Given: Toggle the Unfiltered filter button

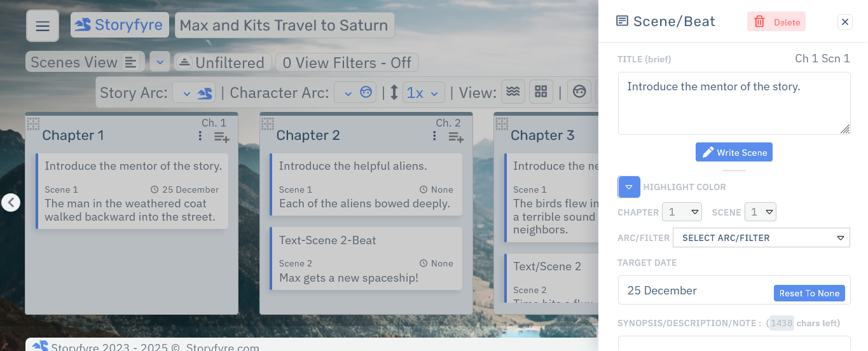Looking at the screenshot, I should coord(222,62).
